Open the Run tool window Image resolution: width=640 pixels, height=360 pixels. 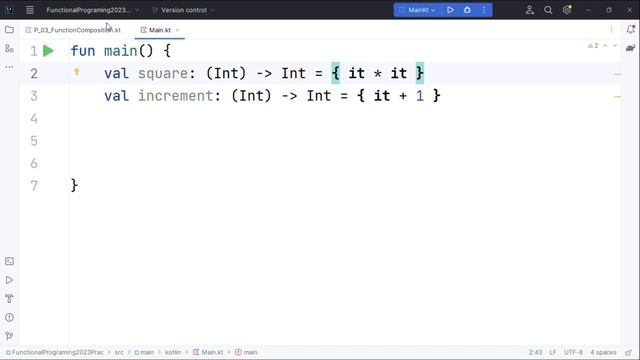click(9, 280)
